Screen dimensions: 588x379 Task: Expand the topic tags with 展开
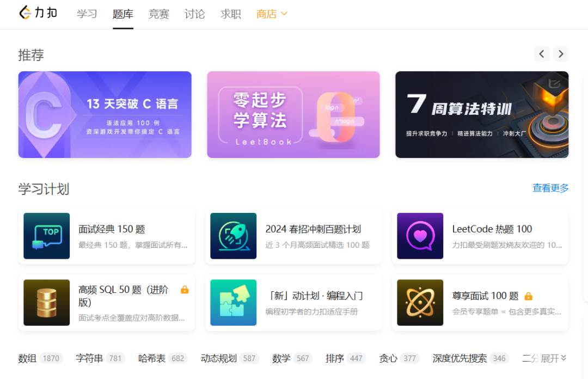(554, 358)
